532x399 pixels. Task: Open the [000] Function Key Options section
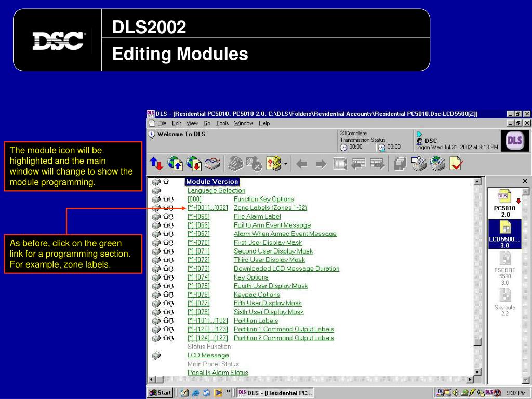(263, 199)
